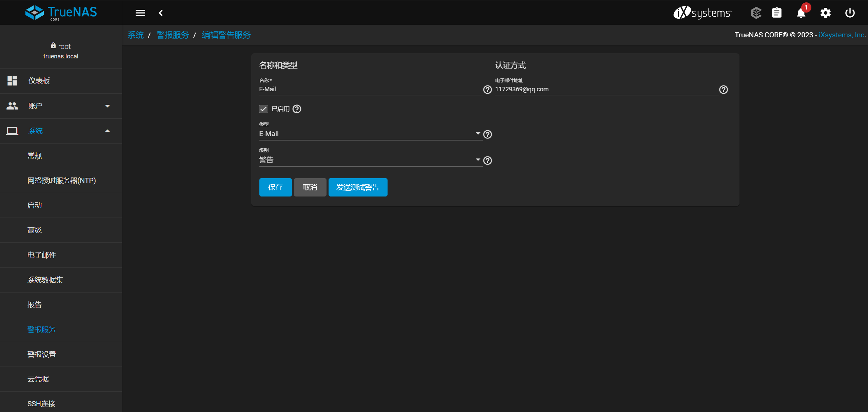The height and width of the screenshot is (412, 868).
Task: Show help for the email address field
Action: point(723,90)
